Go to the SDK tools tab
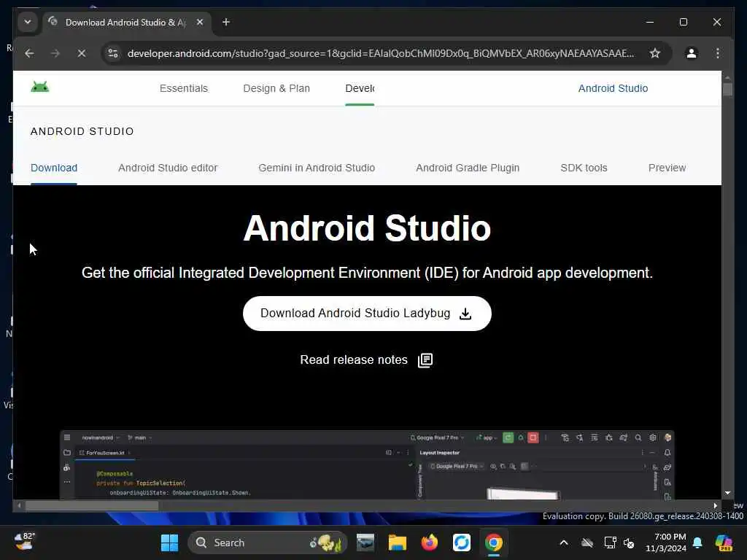 click(584, 168)
